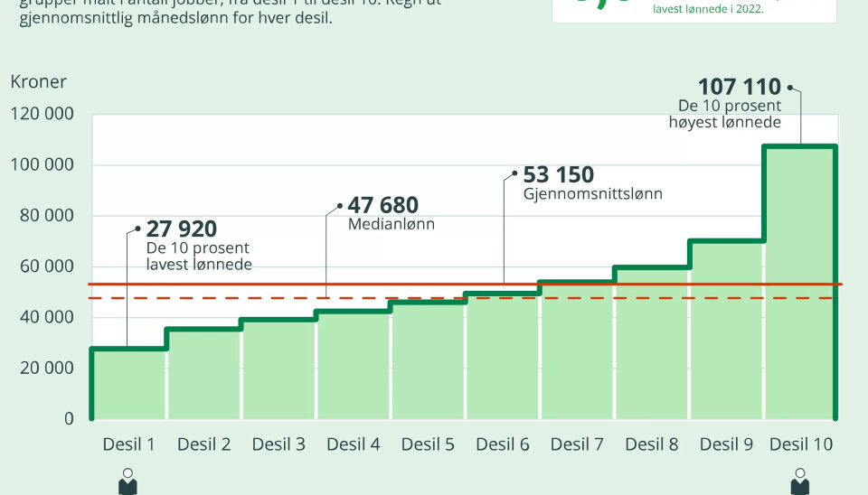Click the dot marker beside 47 680
The image size is (868, 495).
coord(340,206)
